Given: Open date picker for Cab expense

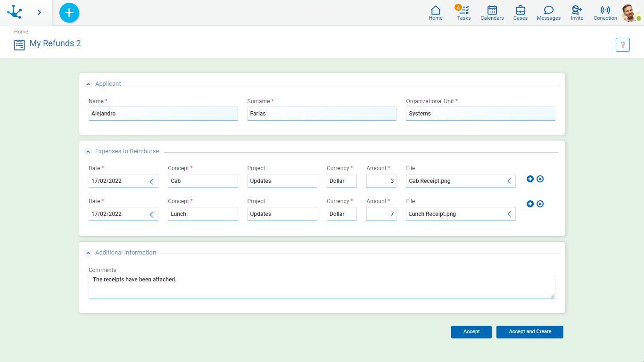Looking at the screenshot, I should pyautogui.click(x=151, y=181).
